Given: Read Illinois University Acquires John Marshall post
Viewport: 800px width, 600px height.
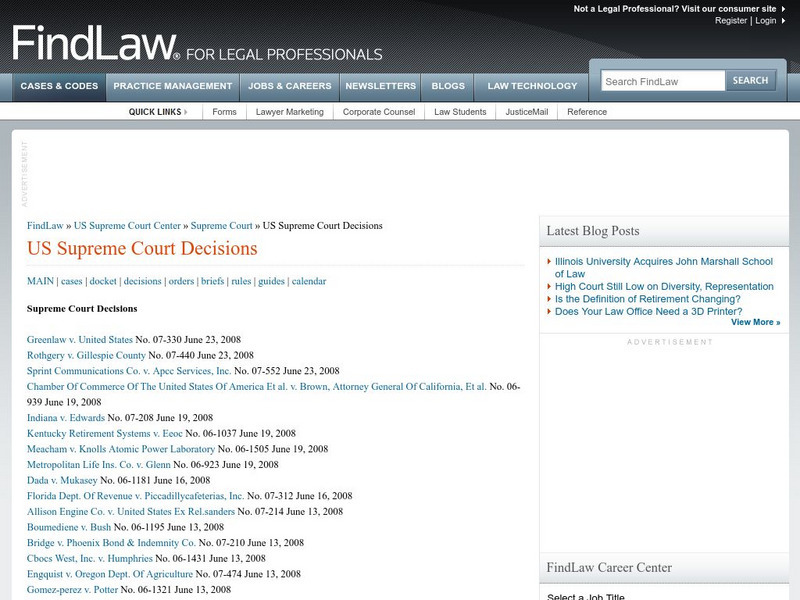Looking at the screenshot, I should click(x=664, y=268).
